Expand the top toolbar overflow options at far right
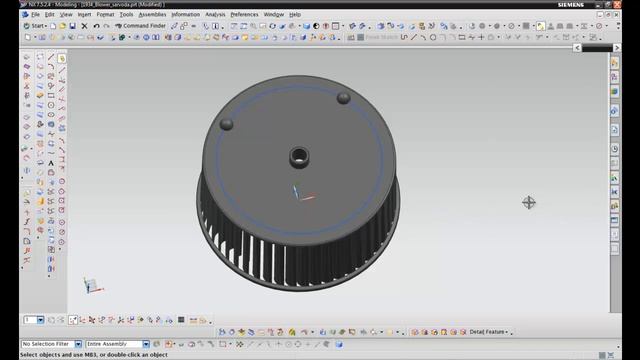 pos(618,26)
